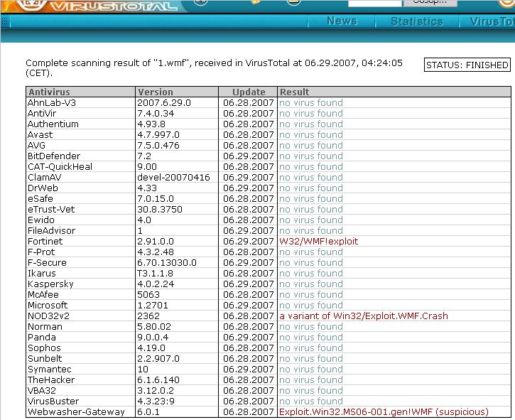
Task: Select the F-Prot antivirus name
Action: pyautogui.click(x=41, y=252)
